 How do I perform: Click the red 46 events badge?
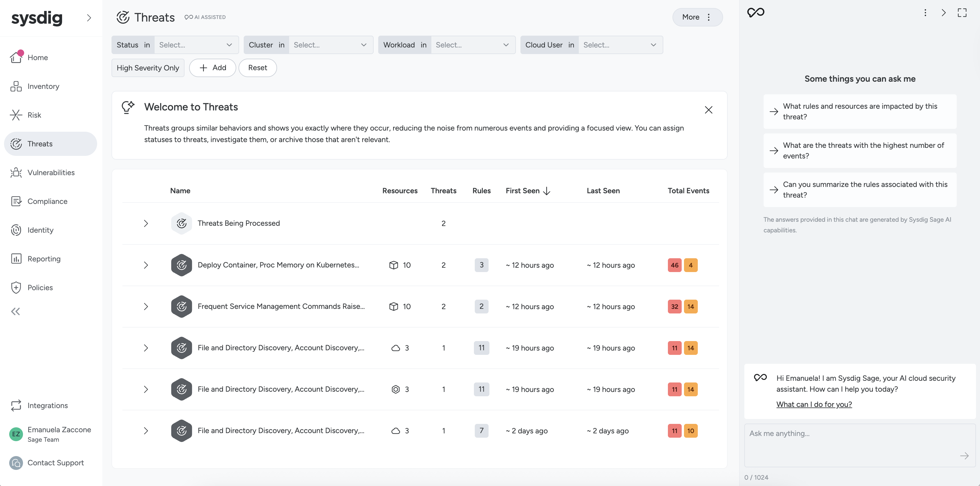[x=674, y=265]
